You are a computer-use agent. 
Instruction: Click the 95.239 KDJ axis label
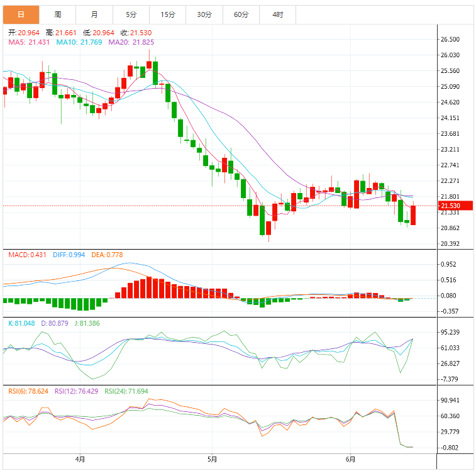[x=450, y=332]
